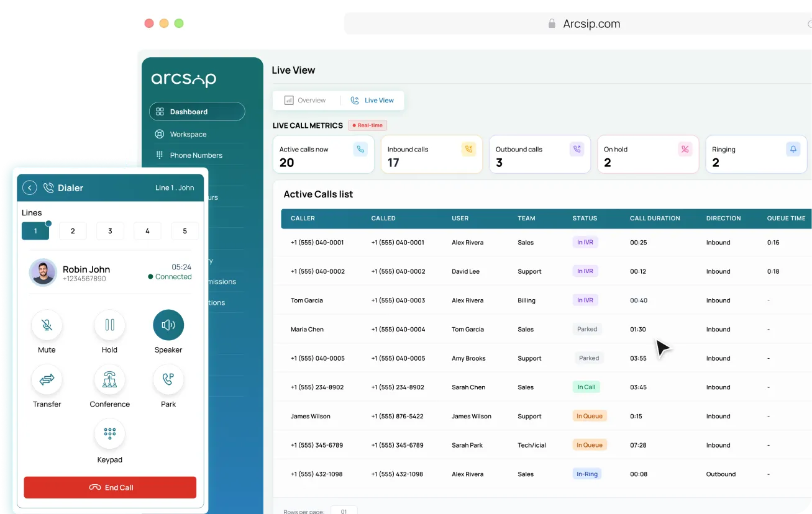812x514 pixels.
Task: Mute the call in the Dialer
Action: pyautogui.click(x=47, y=325)
